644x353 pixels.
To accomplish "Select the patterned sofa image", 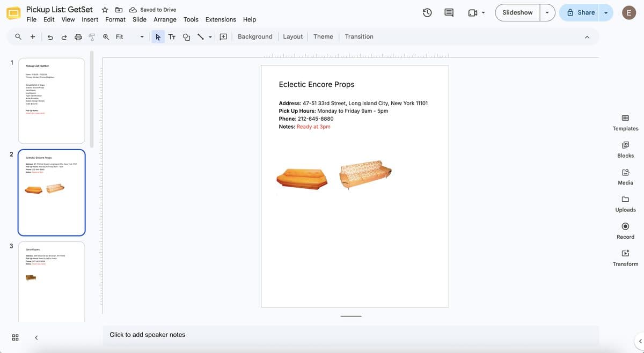I will pyautogui.click(x=365, y=175).
